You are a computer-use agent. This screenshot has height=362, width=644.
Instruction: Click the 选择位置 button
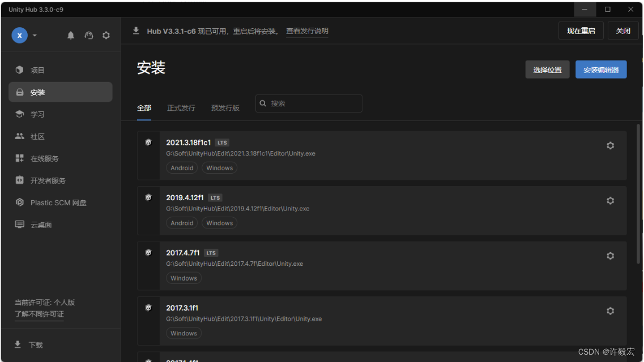547,70
